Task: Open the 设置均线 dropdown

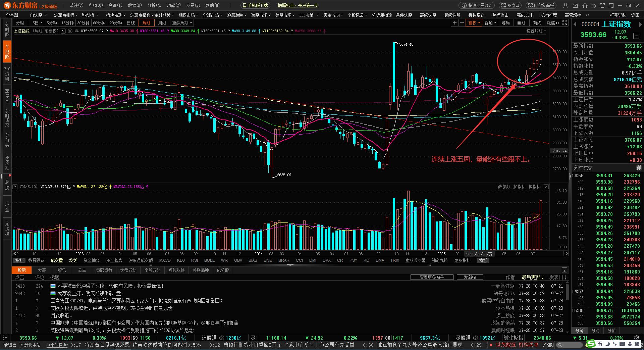Action: coord(536,31)
